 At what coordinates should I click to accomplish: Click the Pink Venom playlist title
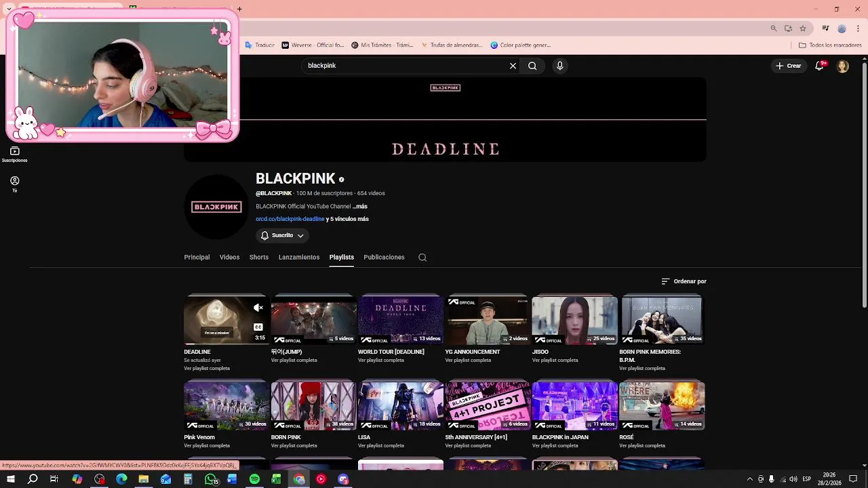click(x=199, y=437)
